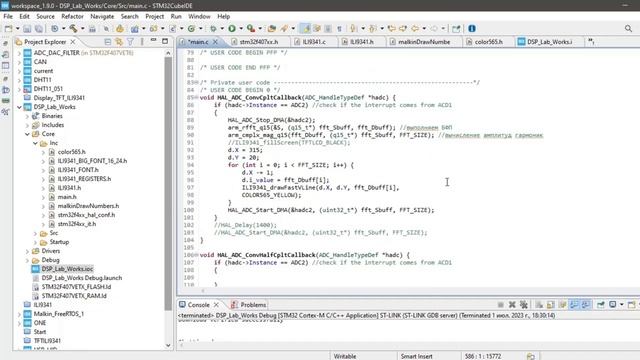Click Remove All Terminated Launches icon
Screen dimensions: 640x360
pos(524,304)
